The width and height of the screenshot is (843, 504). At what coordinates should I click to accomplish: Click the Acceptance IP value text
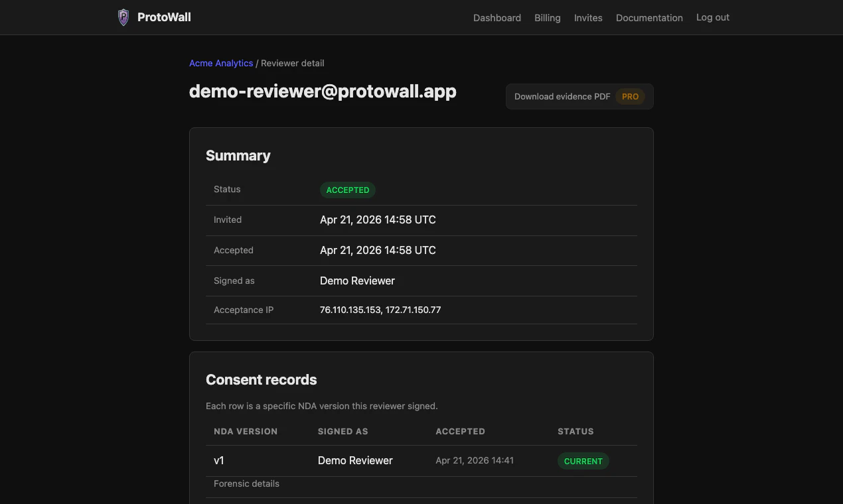point(380,310)
